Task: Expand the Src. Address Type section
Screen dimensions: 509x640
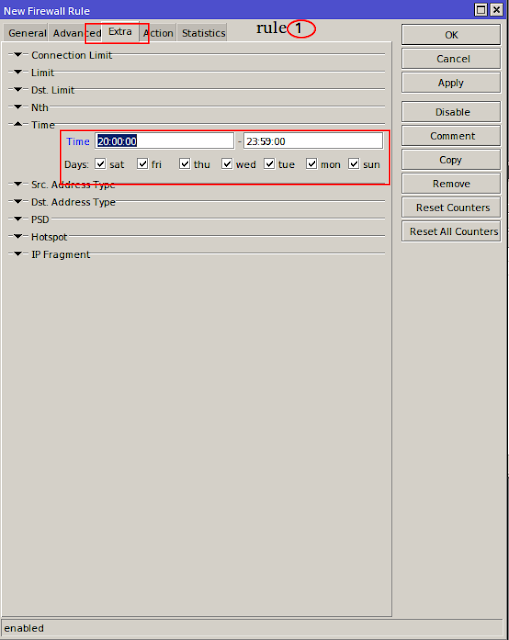Action: (18, 184)
